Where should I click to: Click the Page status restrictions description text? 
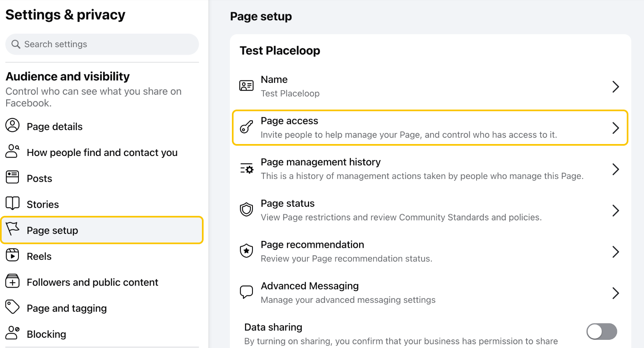click(x=401, y=217)
